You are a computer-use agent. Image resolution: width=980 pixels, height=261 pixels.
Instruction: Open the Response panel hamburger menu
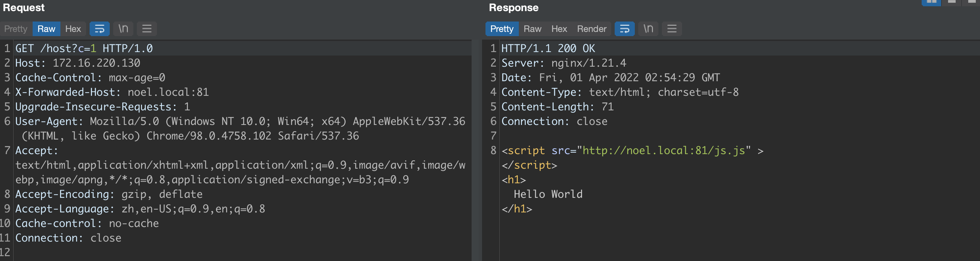pyautogui.click(x=672, y=29)
